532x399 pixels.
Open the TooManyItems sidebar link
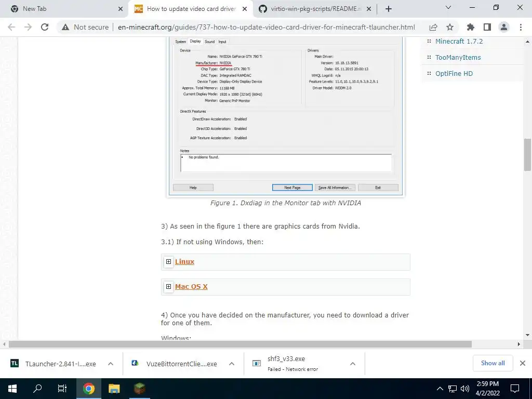[x=458, y=57]
